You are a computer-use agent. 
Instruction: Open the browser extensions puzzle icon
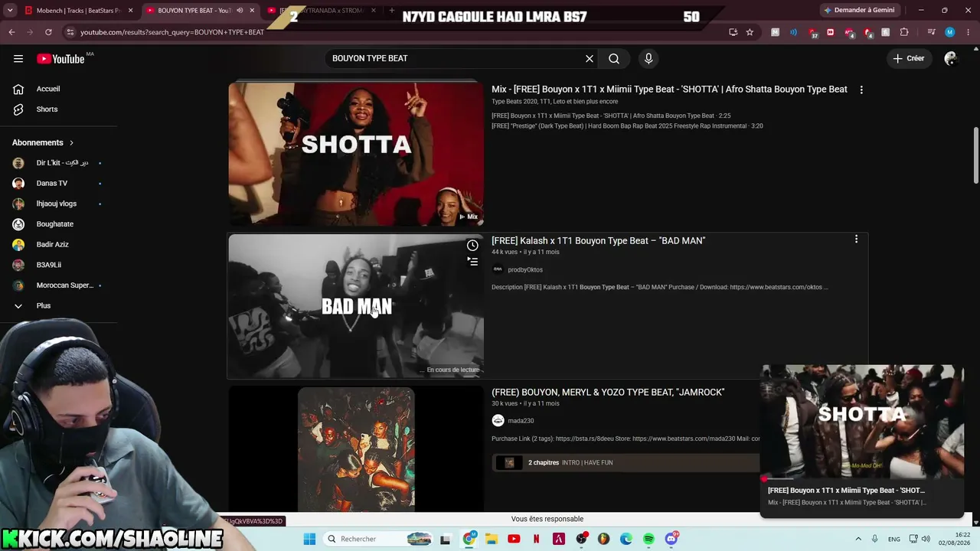point(904,32)
